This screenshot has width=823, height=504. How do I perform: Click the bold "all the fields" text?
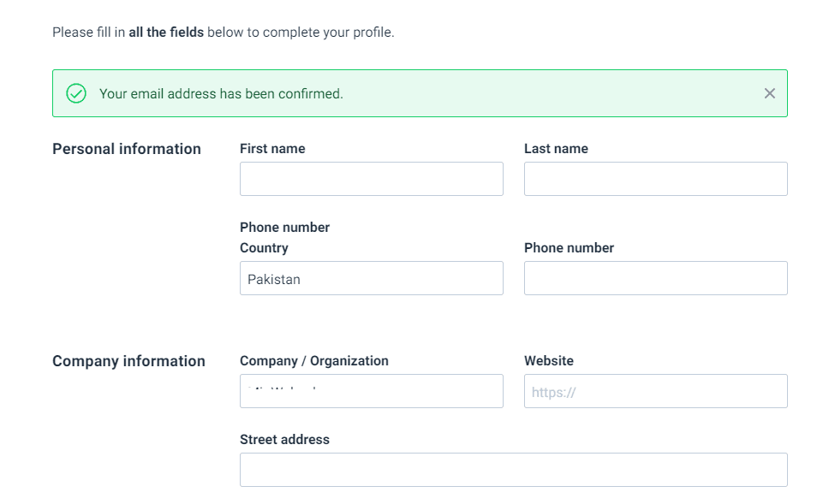(x=166, y=32)
